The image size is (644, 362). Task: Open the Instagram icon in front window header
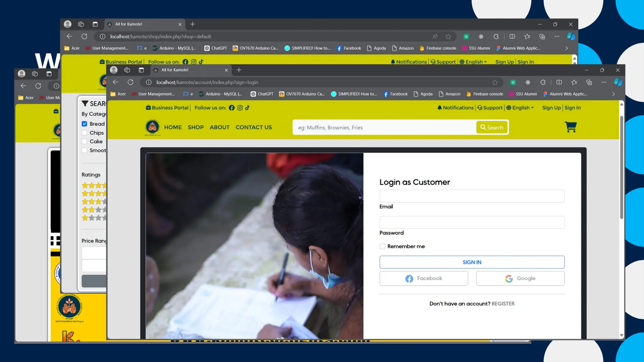[240, 108]
